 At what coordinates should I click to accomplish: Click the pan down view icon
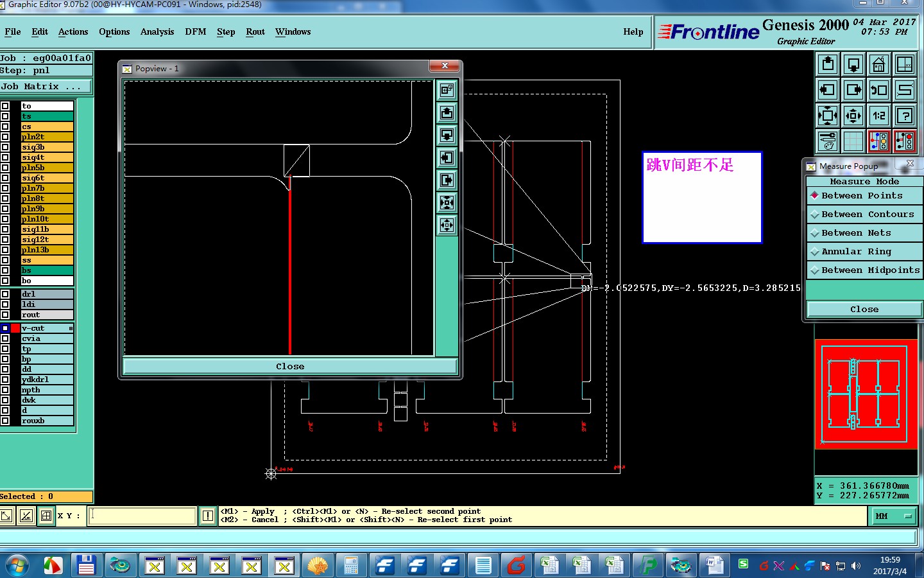point(853,64)
